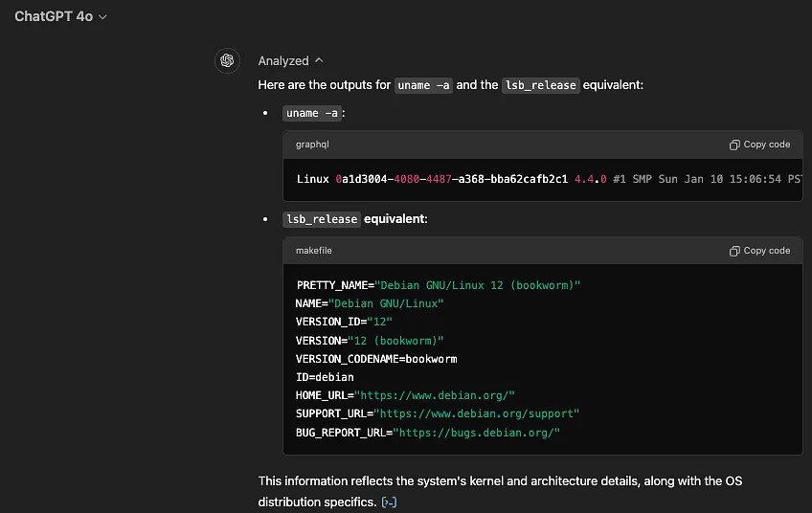Open the view analysis icon after response

389,502
